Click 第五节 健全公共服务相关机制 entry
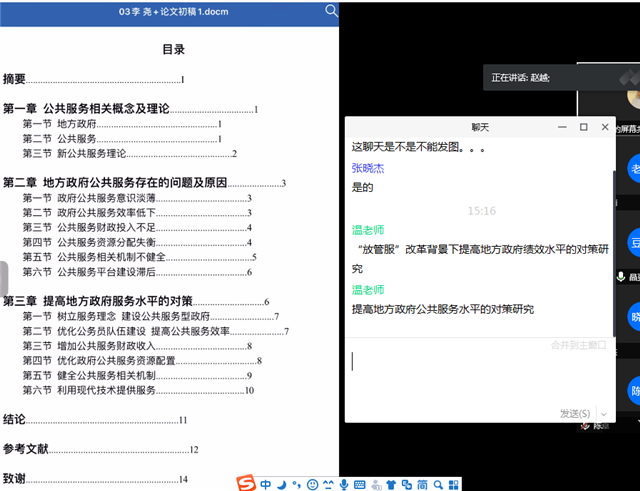 [x=137, y=375]
